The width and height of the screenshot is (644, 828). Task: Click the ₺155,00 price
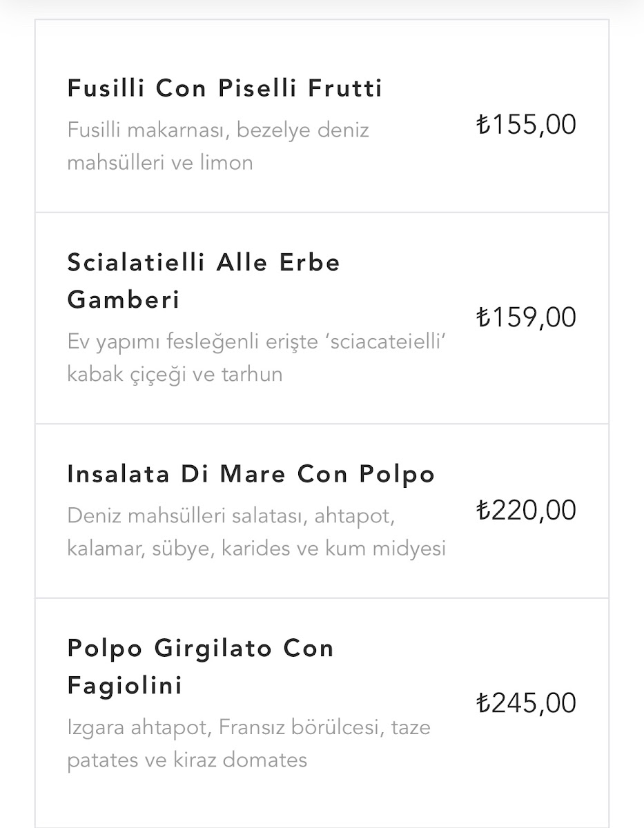click(526, 125)
